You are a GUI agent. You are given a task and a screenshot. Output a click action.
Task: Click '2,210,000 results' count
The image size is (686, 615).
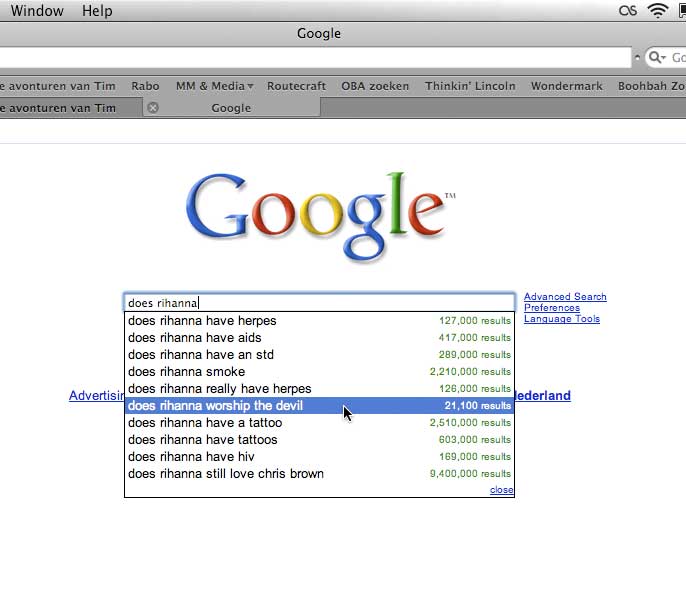pyautogui.click(x=470, y=372)
